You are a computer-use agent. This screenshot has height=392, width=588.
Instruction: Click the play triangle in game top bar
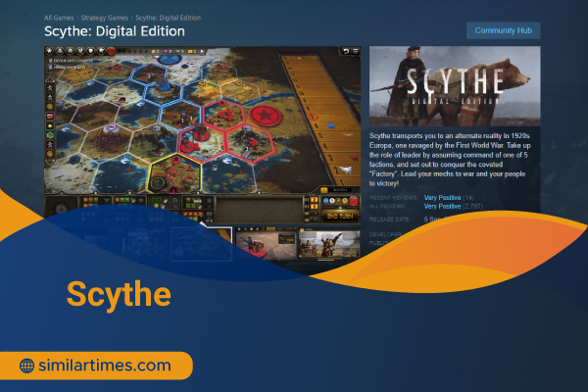point(203,51)
